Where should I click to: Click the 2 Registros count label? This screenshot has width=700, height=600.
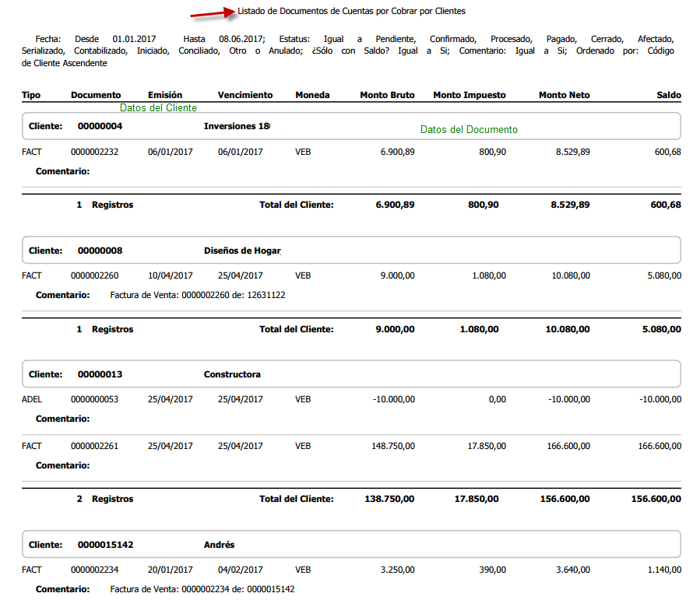tap(105, 499)
